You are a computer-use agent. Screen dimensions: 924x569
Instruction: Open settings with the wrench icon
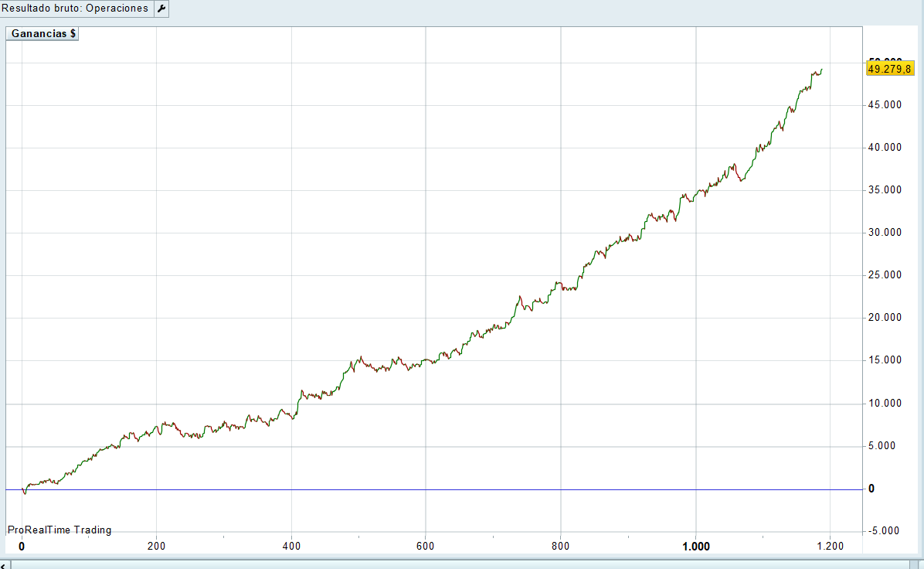click(x=161, y=9)
